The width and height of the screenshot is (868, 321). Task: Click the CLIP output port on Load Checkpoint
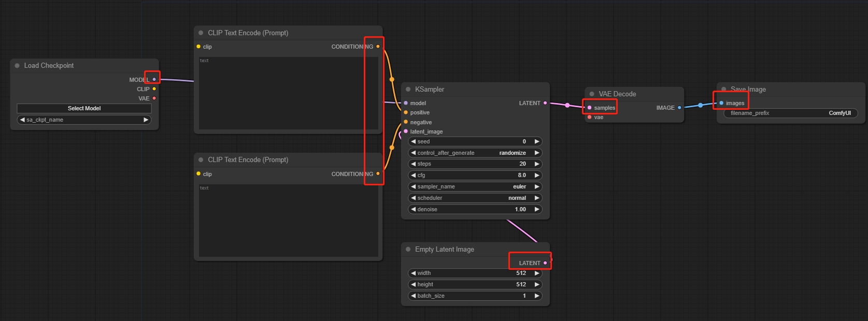click(154, 89)
